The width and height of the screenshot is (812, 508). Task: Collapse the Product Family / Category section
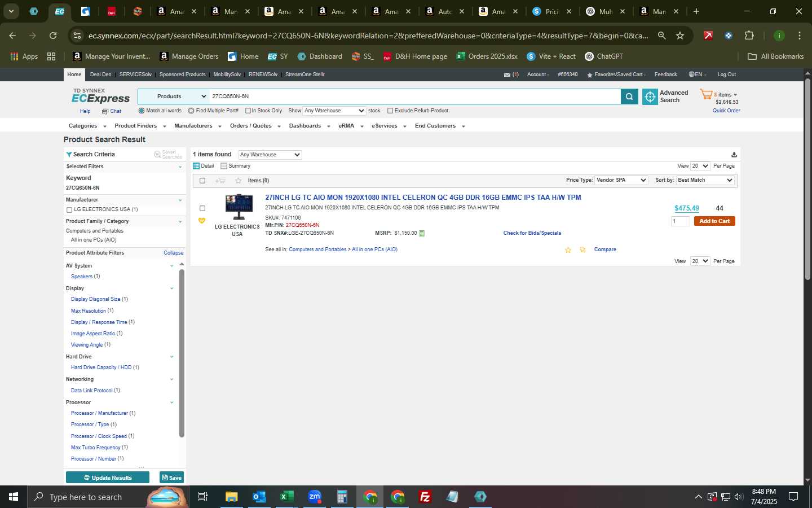tap(180, 221)
